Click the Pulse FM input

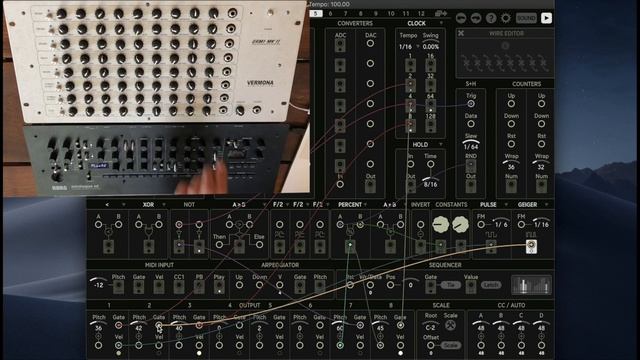coord(481,224)
